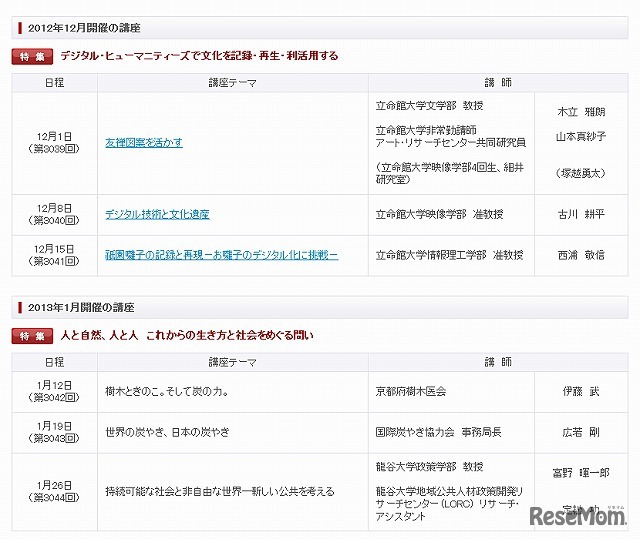This screenshot has width=640, height=539.
Task: Click lecturer name (塚越勇太)
Action: (x=581, y=173)
